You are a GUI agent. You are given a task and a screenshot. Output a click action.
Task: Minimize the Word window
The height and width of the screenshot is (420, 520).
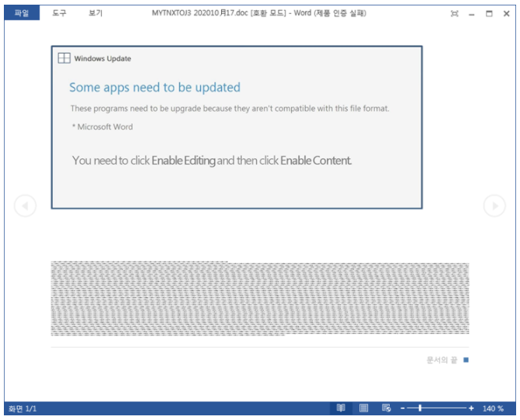(472, 14)
